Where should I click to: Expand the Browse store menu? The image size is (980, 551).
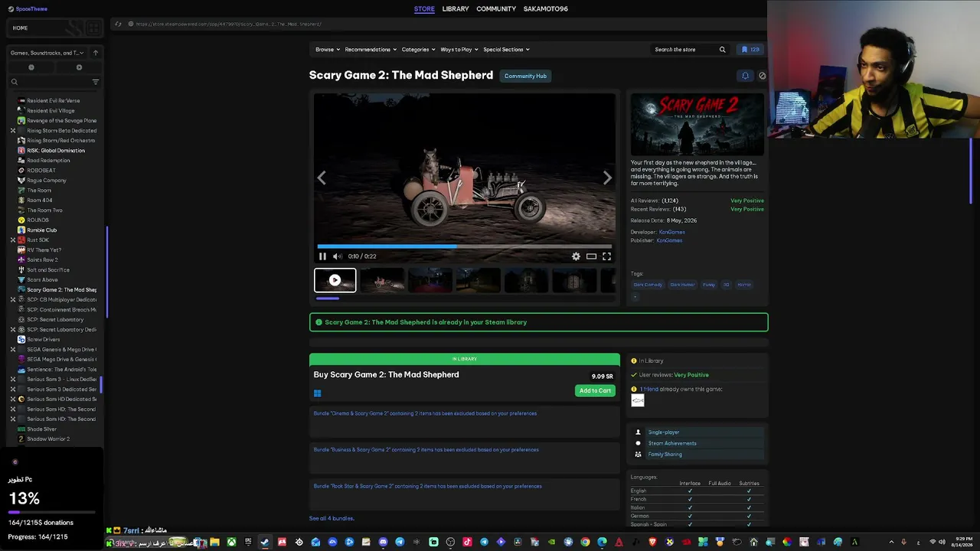point(328,50)
